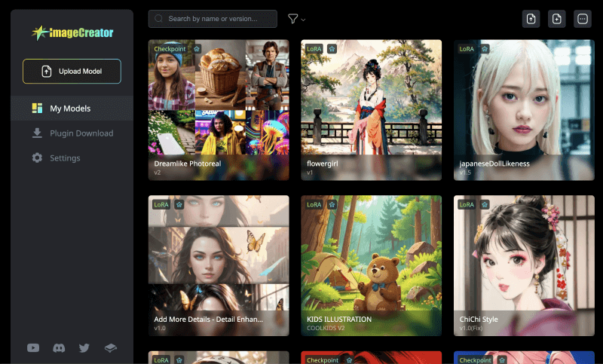Open the YouTube link icon

point(33,347)
